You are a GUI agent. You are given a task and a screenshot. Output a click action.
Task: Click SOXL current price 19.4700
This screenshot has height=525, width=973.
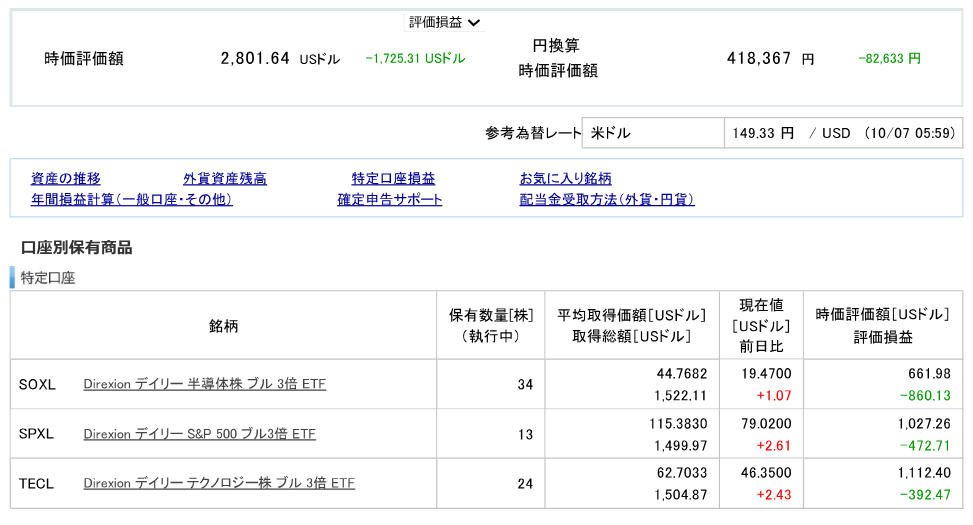[766, 374]
